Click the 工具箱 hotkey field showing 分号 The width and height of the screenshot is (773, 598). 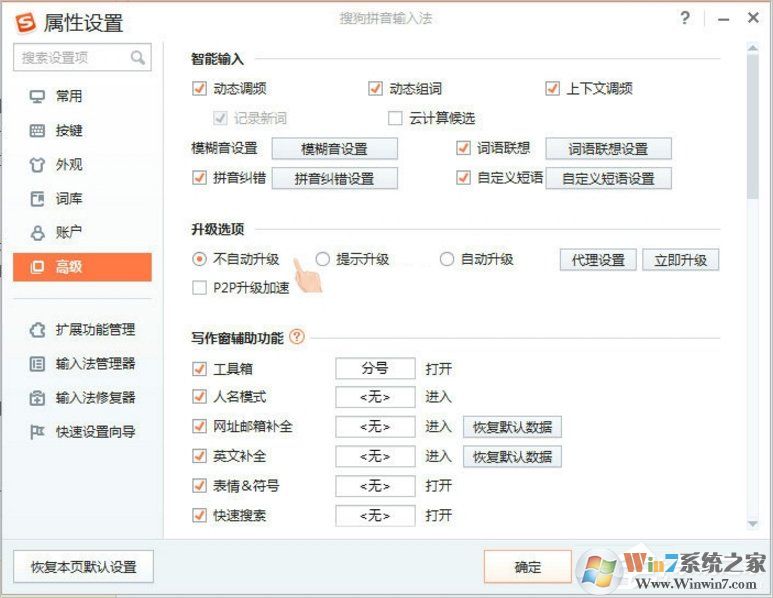pos(374,368)
